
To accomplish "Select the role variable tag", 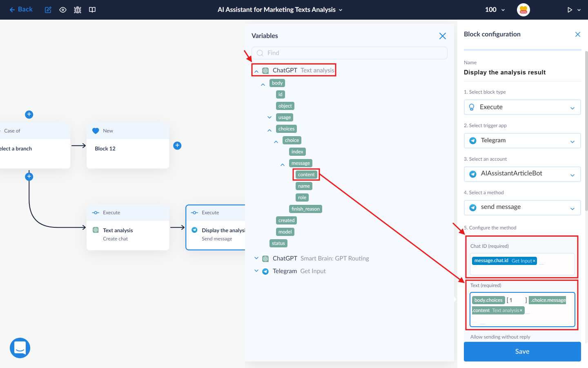I will pos(302,197).
